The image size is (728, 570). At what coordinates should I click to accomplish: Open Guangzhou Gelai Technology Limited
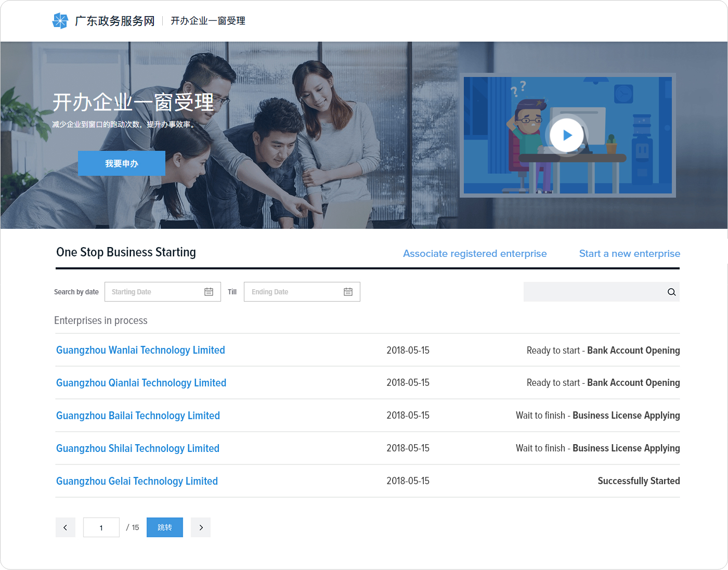pyautogui.click(x=137, y=481)
